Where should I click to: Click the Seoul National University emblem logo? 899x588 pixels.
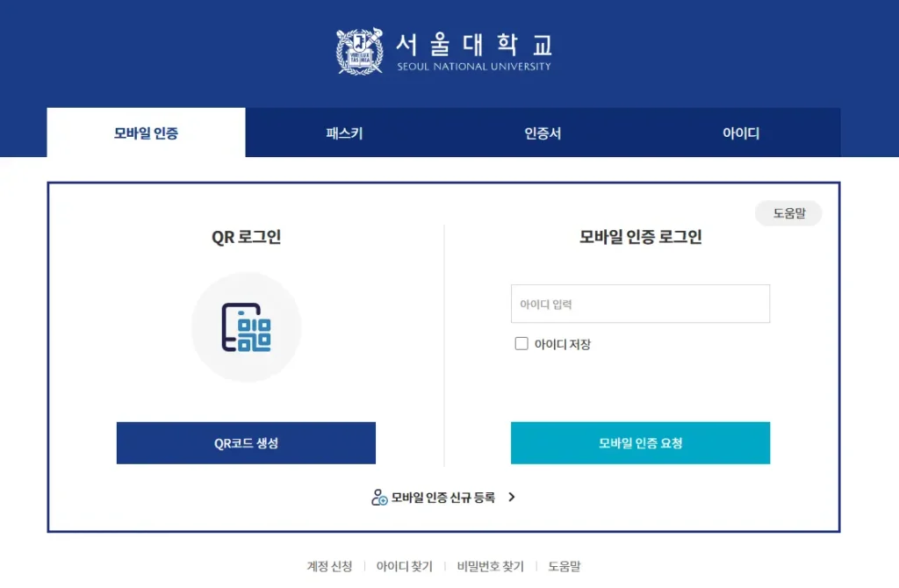point(359,51)
